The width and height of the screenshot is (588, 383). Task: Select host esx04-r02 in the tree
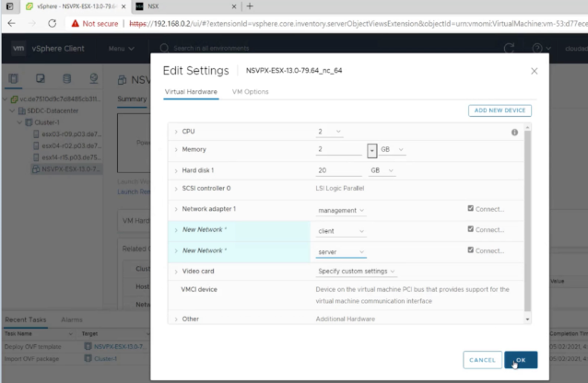71,145
